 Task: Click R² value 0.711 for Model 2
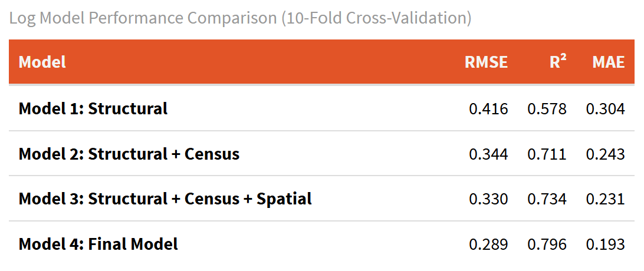pyautogui.click(x=547, y=154)
